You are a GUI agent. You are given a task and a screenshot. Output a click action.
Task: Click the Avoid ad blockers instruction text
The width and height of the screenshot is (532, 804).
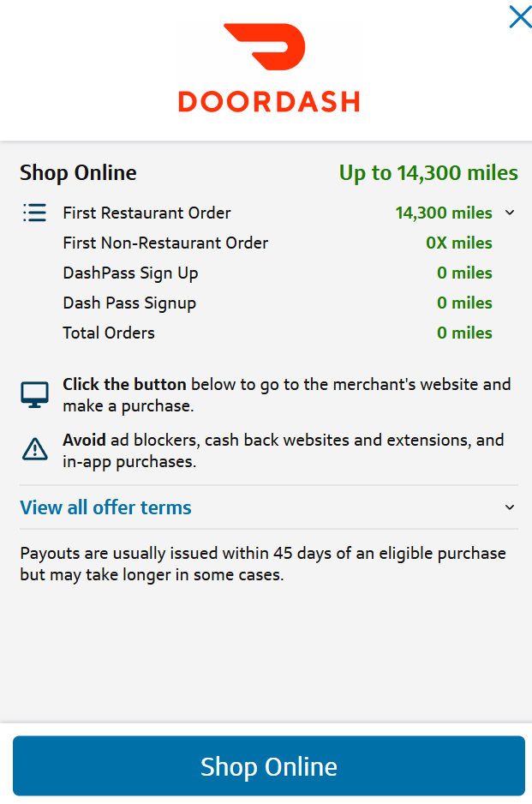point(283,451)
